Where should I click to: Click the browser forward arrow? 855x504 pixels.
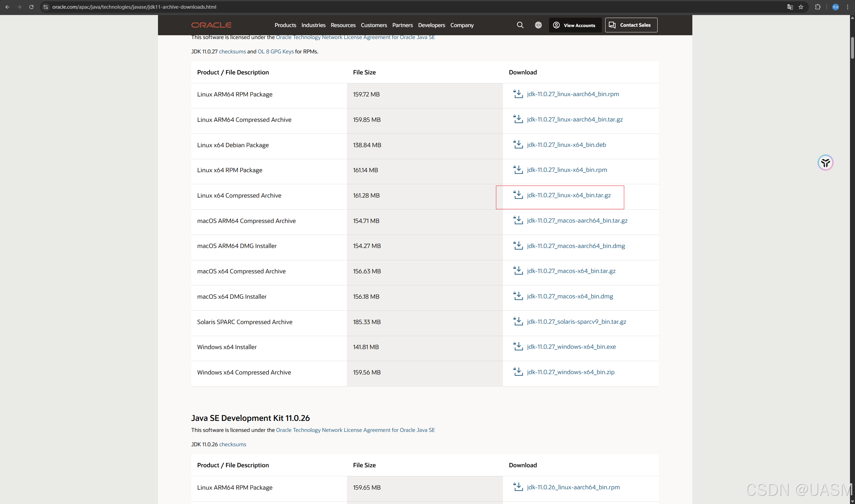tap(19, 7)
